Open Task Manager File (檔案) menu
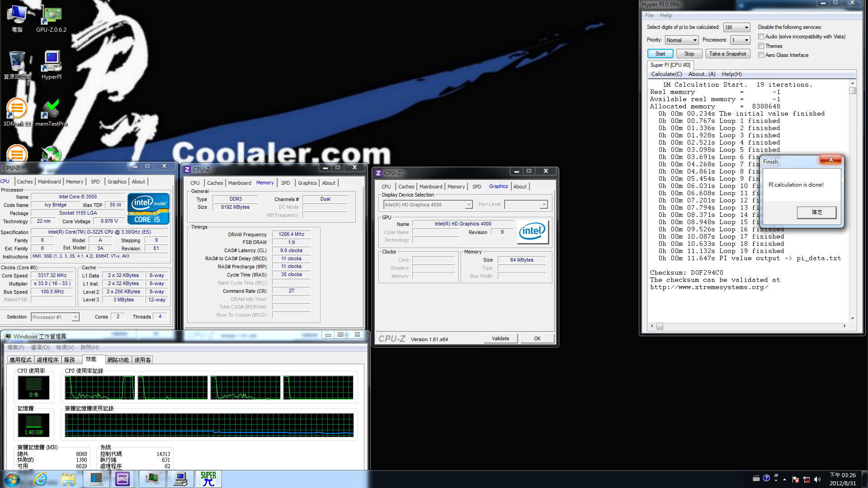This screenshot has height=488, width=868. pyautogui.click(x=16, y=347)
